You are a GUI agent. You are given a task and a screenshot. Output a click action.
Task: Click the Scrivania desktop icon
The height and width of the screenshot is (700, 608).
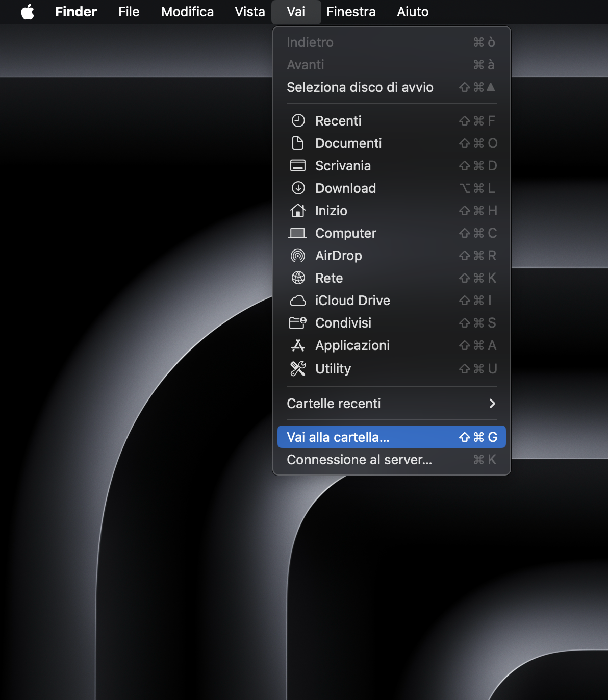[x=298, y=166]
